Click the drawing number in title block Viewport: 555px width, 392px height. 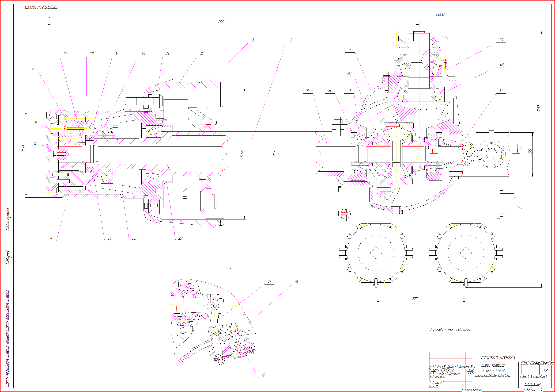click(498, 358)
